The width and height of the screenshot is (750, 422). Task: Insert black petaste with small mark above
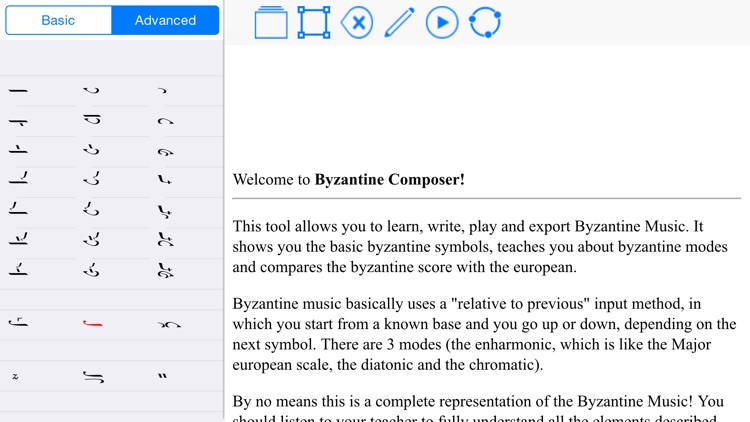18,322
